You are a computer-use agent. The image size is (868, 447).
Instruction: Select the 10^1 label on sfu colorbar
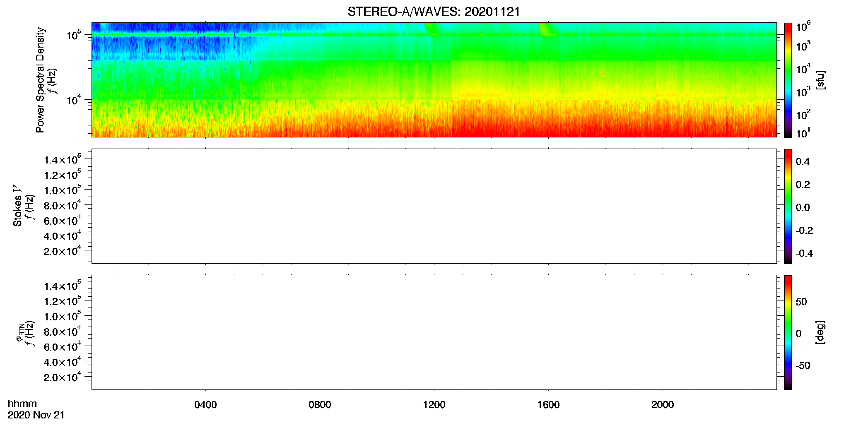(x=803, y=133)
